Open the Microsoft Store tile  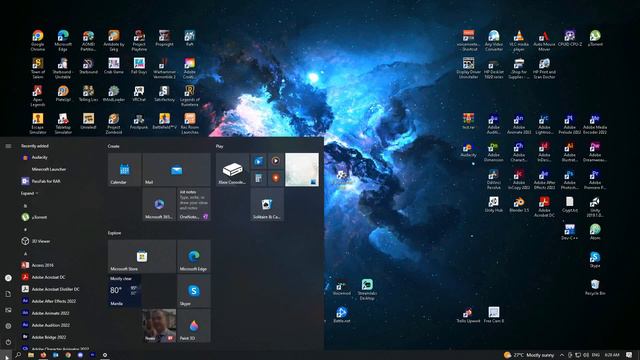tap(142, 256)
